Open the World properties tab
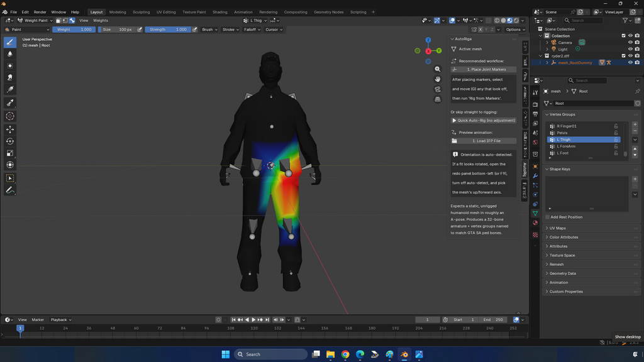The width and height of the screenshot is (644, 362). click(535, 143)
